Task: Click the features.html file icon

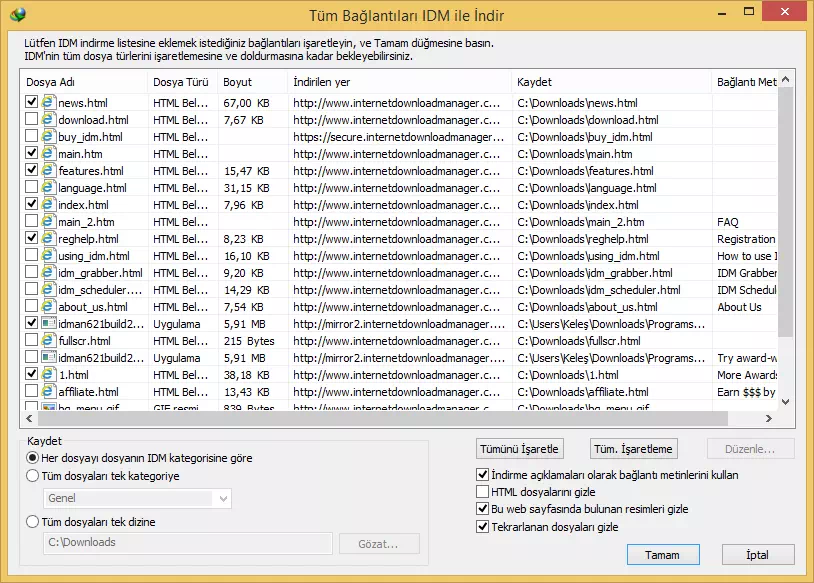Action: (x=48, y=170)
